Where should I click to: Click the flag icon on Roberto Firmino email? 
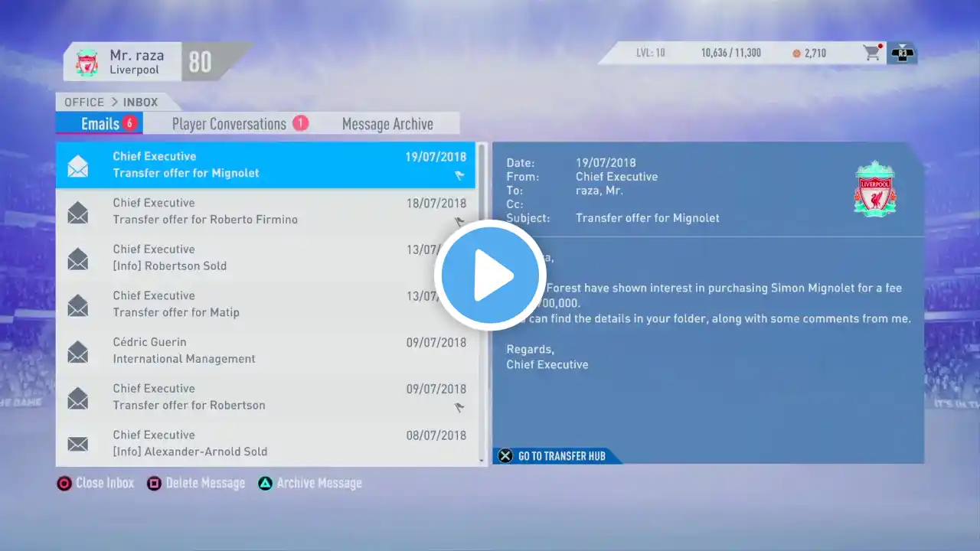pos(459,222)
